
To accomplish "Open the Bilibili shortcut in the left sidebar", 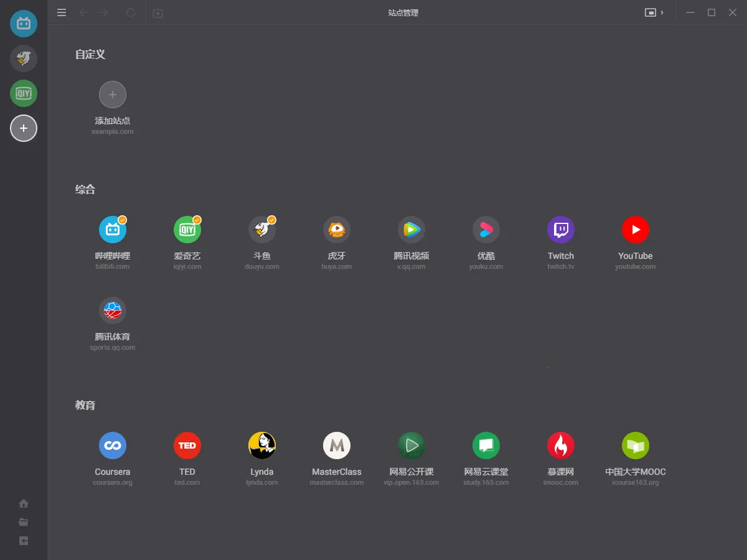I will [23, 23].
